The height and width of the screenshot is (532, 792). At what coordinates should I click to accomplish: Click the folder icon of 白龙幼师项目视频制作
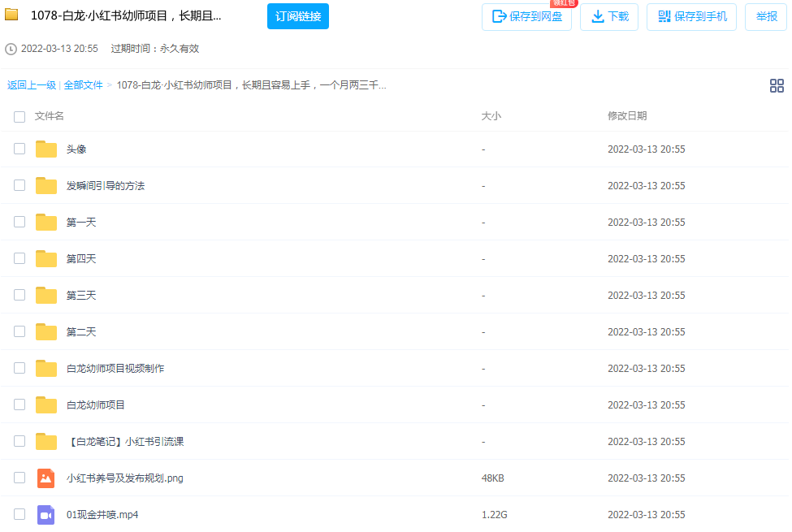(x=46, y=368)
